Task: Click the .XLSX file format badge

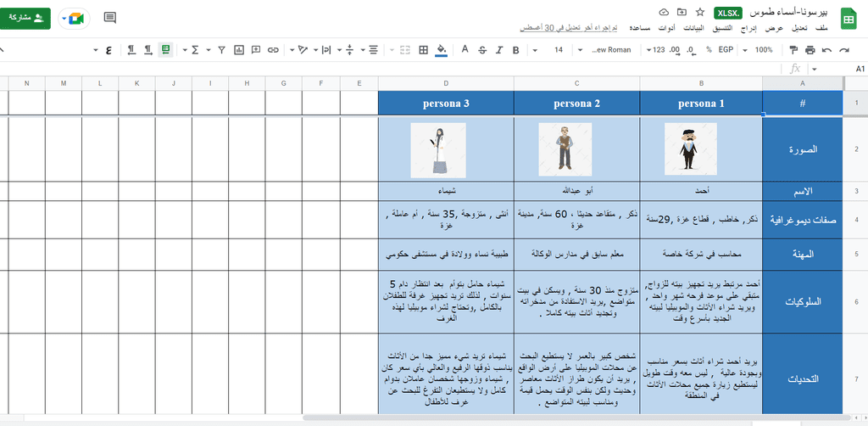Action: coord(728,14)
